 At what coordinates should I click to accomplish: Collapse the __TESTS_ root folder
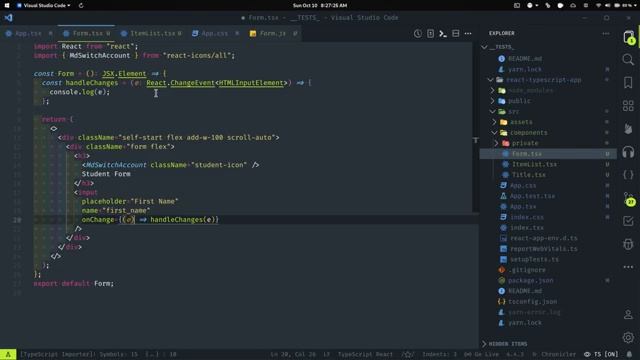pyautogui.click(x=484, y=47)
